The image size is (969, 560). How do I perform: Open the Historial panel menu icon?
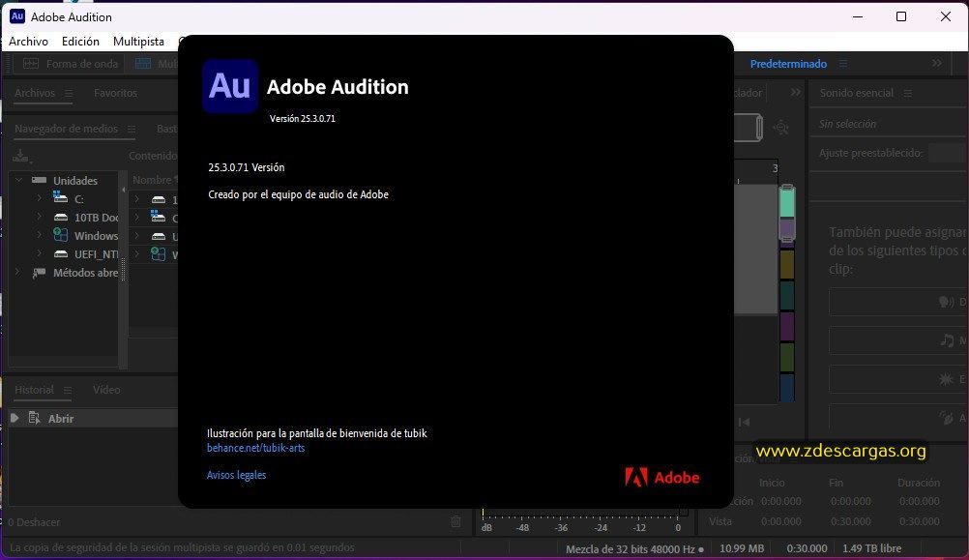click(x=68, y=390)
